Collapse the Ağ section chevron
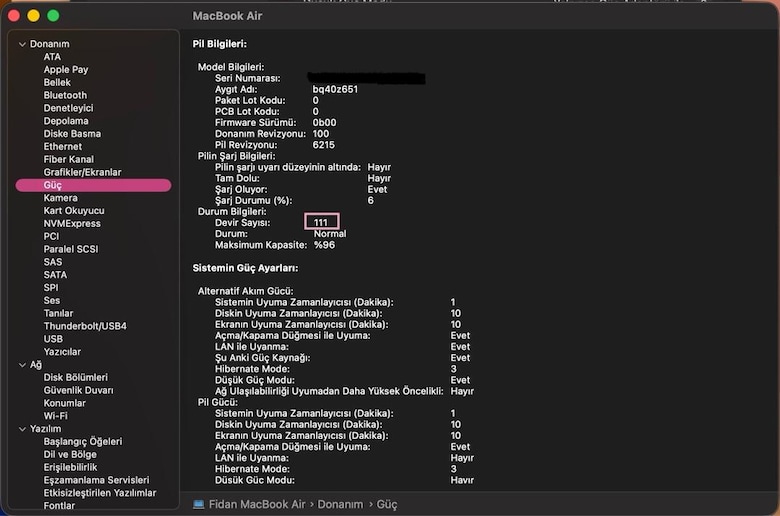This screenshot has height=516, width=780. pos(22,365)
